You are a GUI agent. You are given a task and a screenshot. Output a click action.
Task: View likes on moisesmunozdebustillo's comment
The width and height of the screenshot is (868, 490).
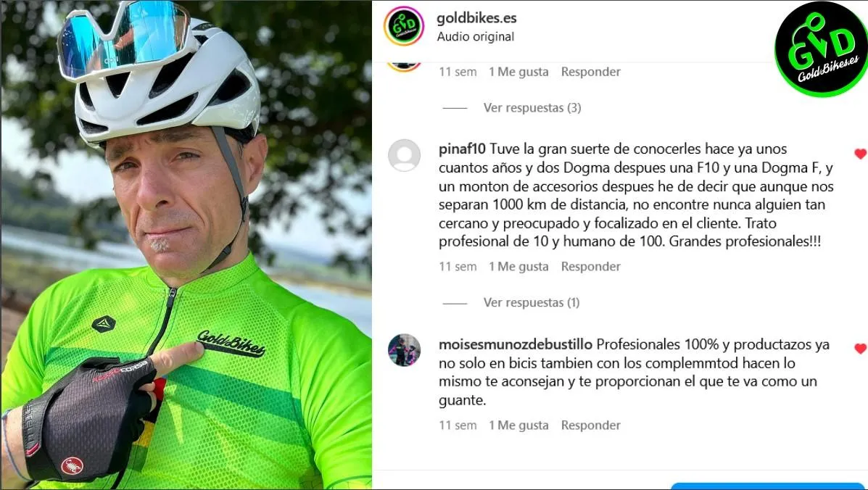[x=518, y=425]
